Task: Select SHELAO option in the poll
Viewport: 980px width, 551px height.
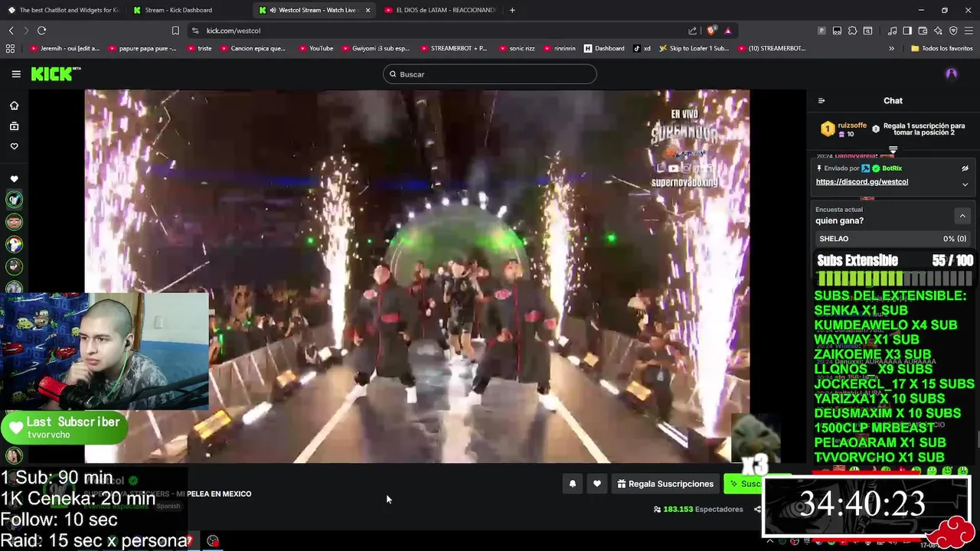Action: pos(892,239)
